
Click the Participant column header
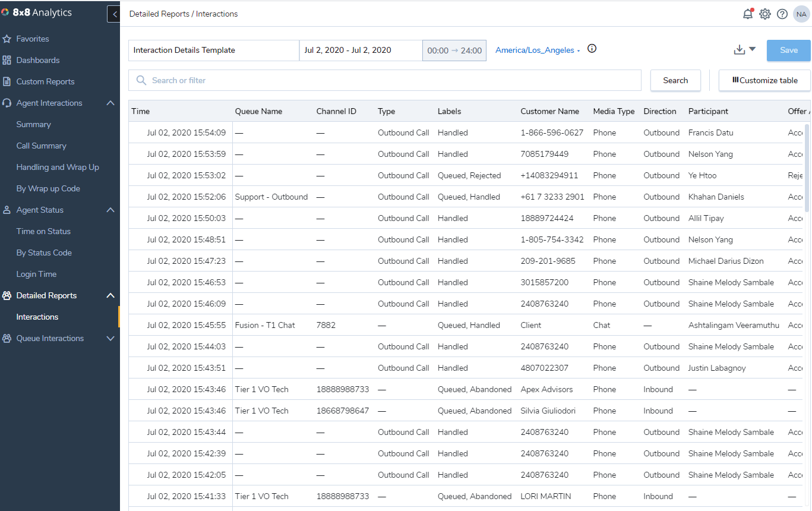[x=708, y=111]
